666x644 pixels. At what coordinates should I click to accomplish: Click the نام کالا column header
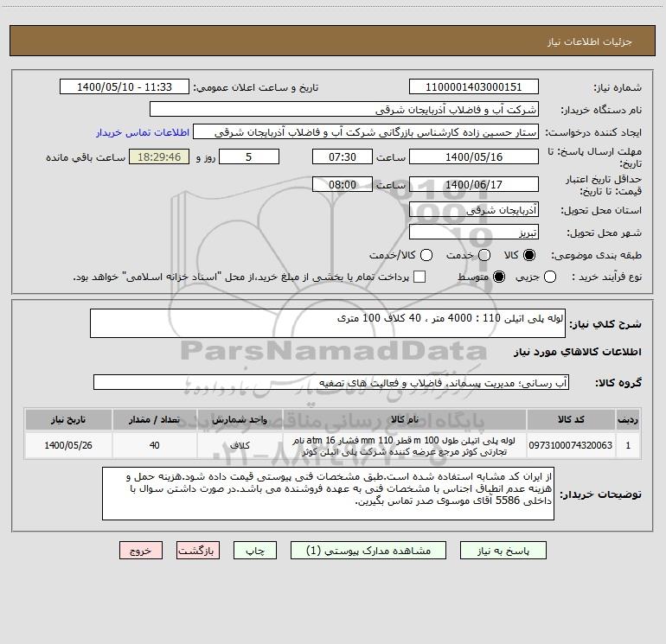pos(405,419)
